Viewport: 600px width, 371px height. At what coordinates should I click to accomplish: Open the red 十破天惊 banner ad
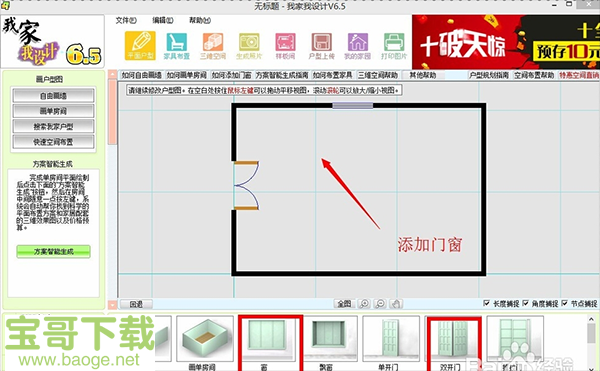(x=506, y=42)
